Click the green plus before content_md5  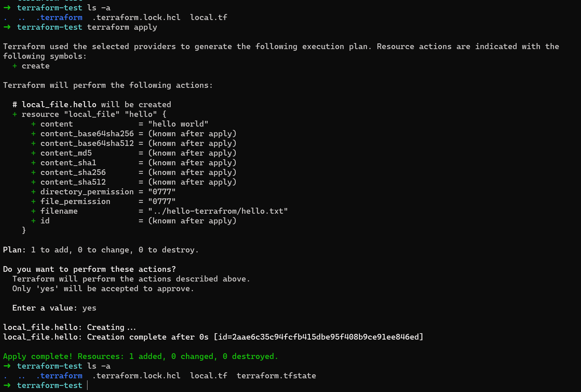coord(33,153)
